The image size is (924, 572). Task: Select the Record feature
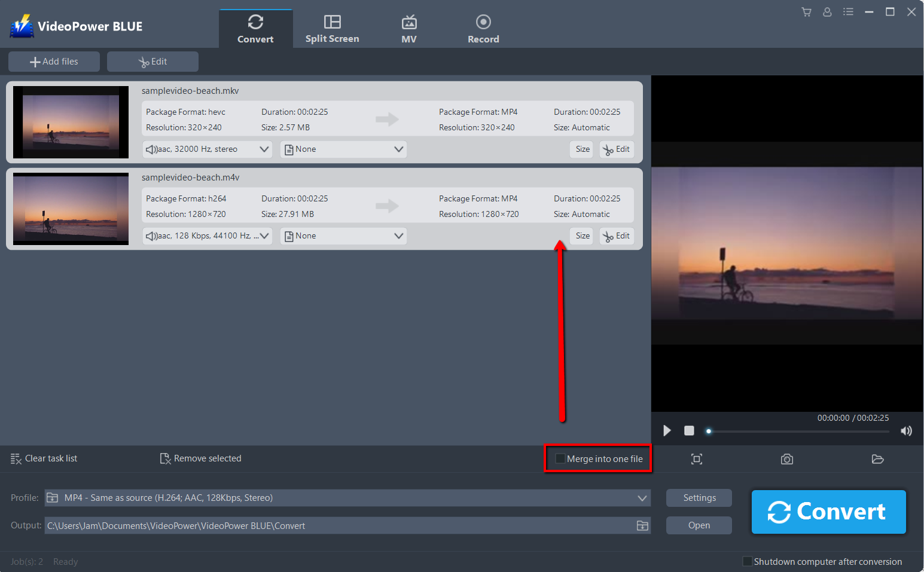(x=483, y=27)
